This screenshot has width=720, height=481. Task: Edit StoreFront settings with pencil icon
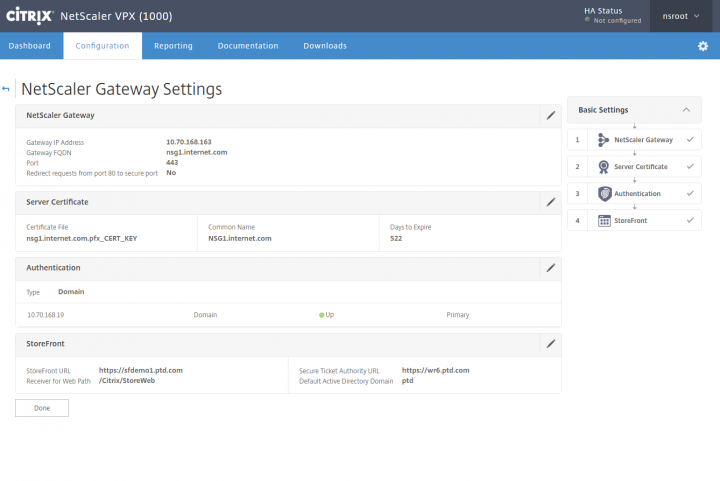coord(550,344)
